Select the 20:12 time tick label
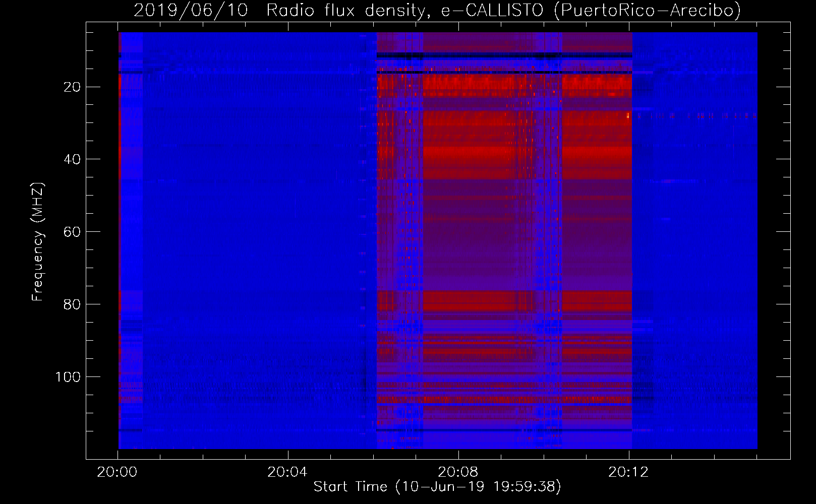 click(628, 472)
